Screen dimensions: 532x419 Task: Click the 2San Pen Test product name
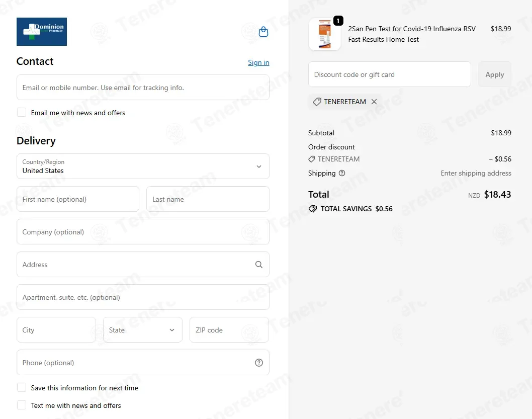pyautogui.click(x=412, y=34)
